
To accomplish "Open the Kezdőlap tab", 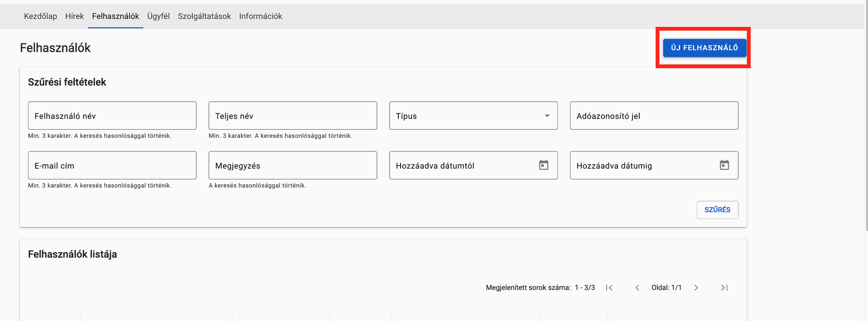I will [x=40, y=16].
